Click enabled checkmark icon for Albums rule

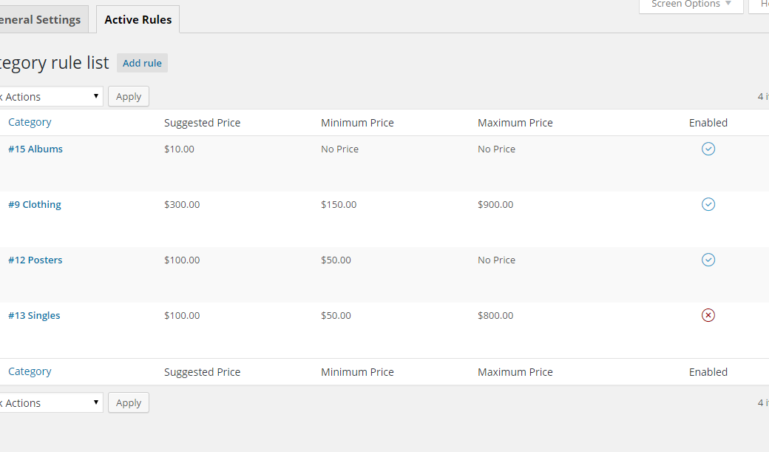pyautogui.click(x=708, y=149)
